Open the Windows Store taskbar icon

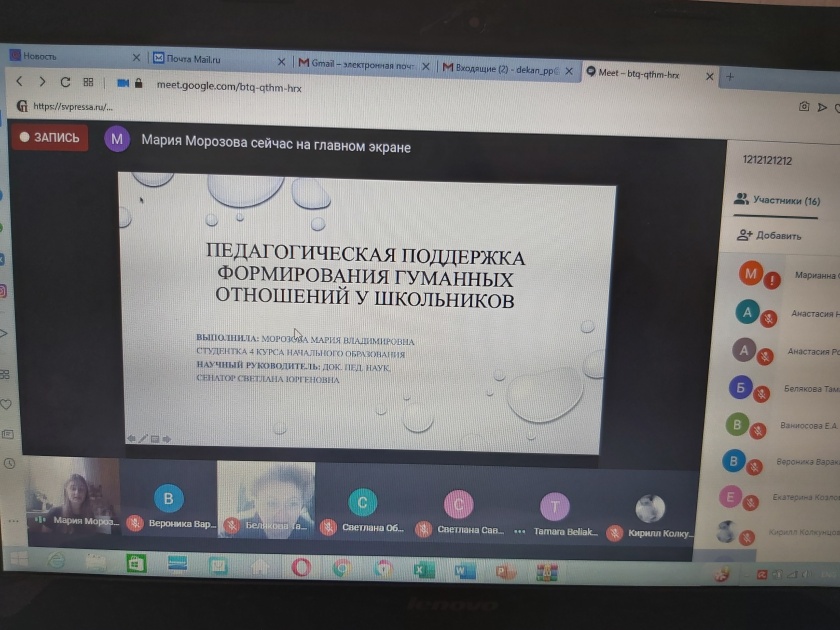coord(136,564)
